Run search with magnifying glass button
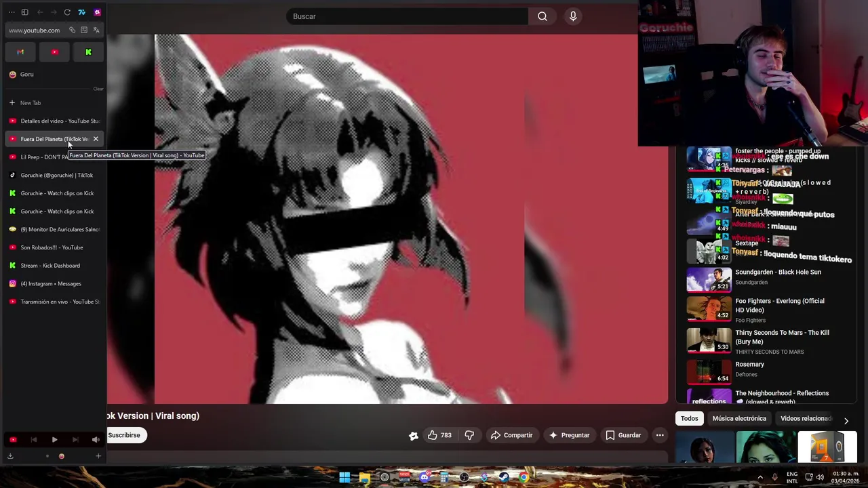 coord(542,16)
